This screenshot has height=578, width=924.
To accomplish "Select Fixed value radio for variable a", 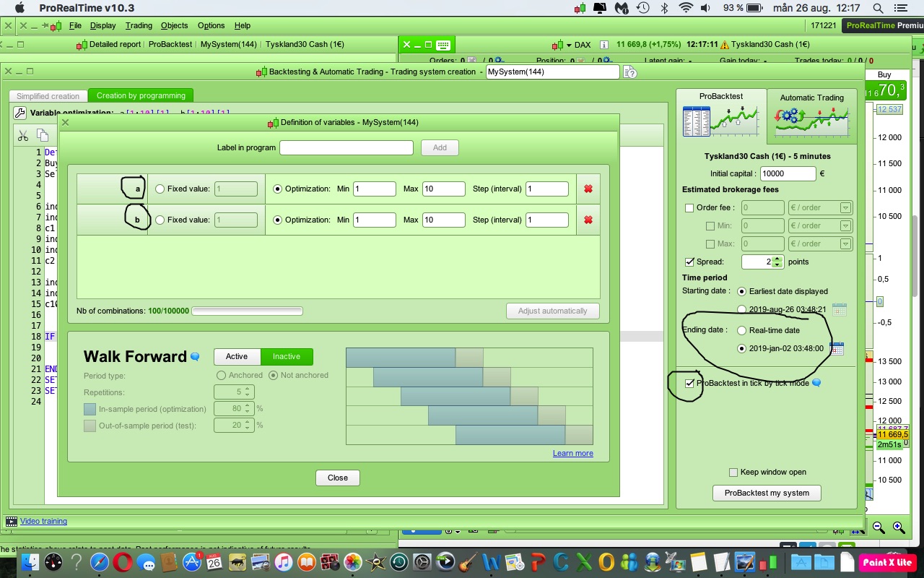I will click(160, 189).
